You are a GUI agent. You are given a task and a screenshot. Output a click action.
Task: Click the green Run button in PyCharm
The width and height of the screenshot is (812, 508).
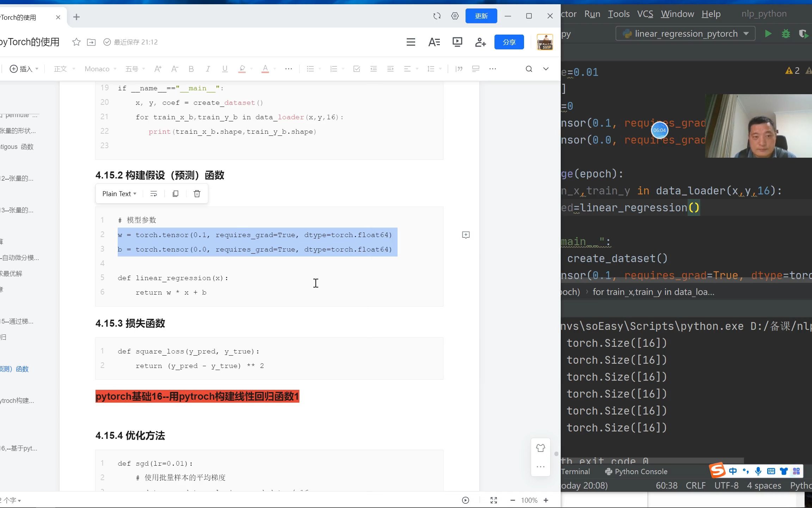768,34
